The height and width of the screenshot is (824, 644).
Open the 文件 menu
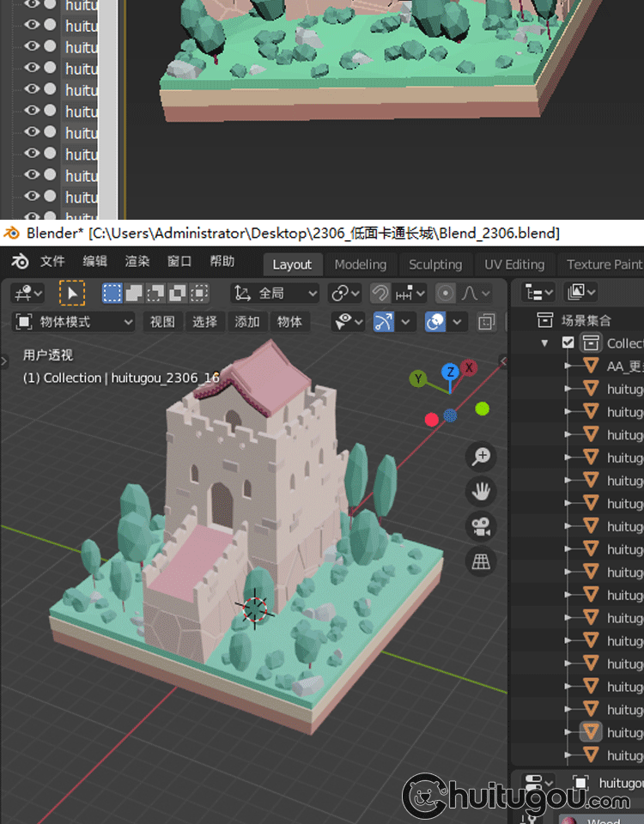click(52, 263)
